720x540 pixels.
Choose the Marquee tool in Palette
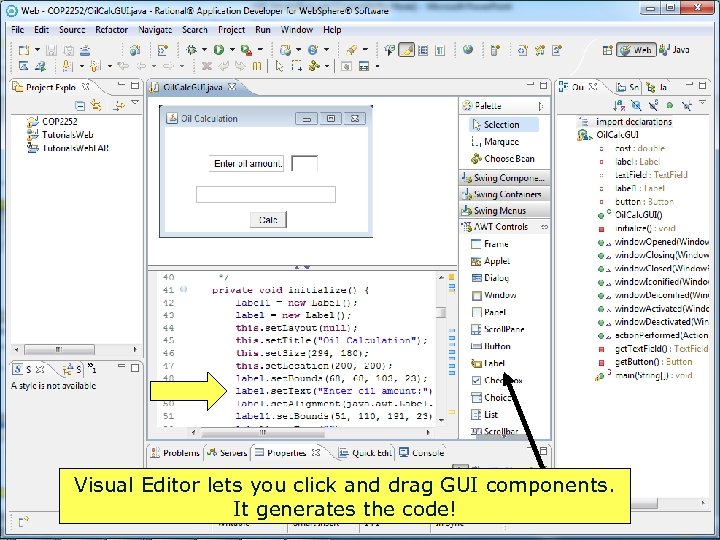pyautogui.click(x=495, y=142)
